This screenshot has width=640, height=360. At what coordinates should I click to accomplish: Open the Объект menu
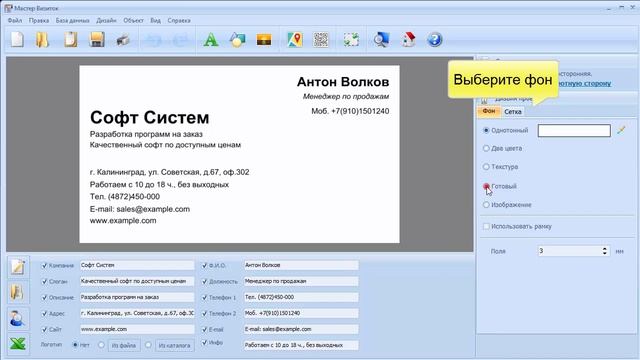tap(133, 20)
